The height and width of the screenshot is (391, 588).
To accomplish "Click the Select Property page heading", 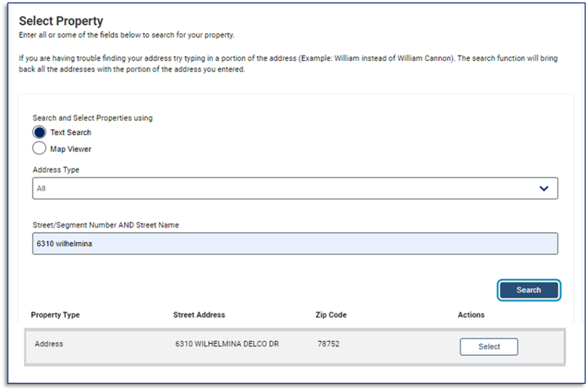I will pyautogui.click(x=61, y=21).
